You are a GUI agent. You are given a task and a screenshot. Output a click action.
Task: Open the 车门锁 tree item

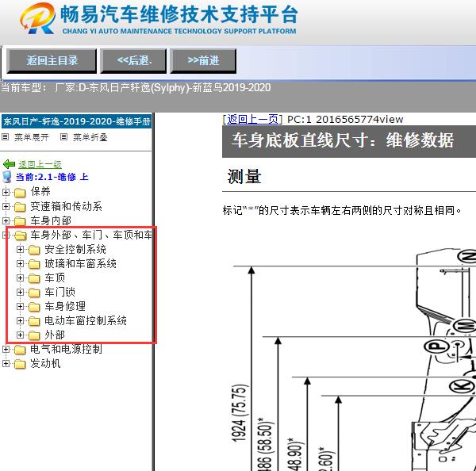[59, 292]
